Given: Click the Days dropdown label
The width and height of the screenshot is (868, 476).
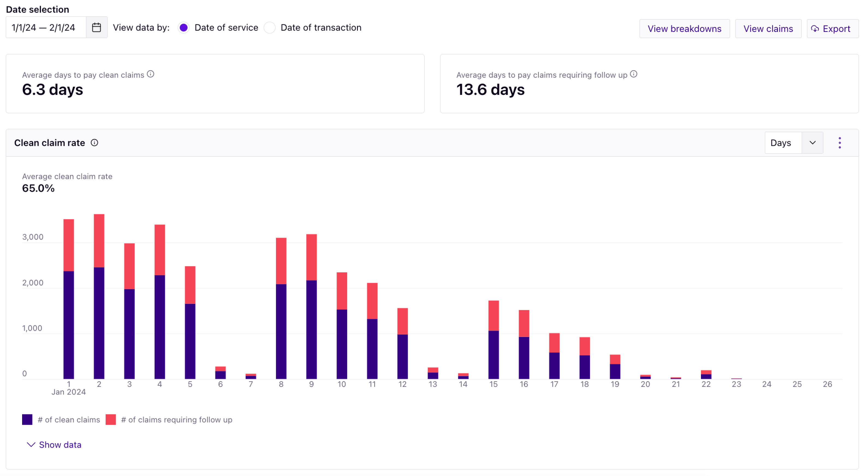Looking at the screenshot, I should (x=781, y=143).
